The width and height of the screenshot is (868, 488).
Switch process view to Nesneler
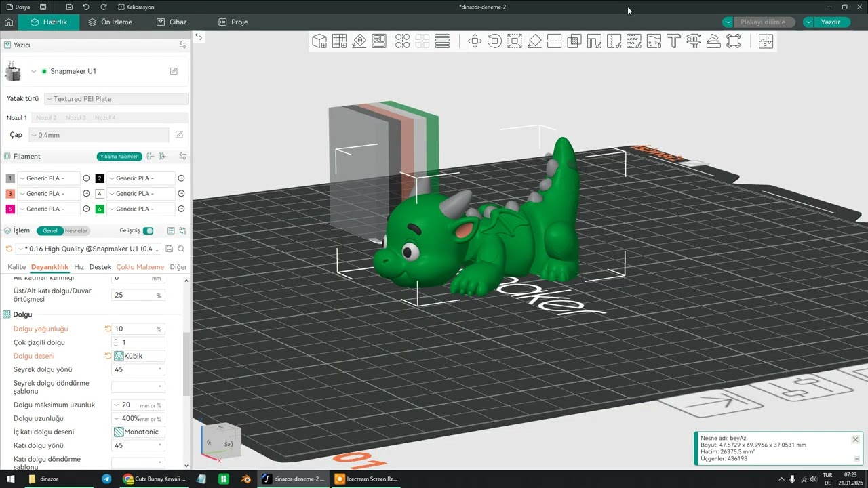pyautogui.click(x=76, y=230)
